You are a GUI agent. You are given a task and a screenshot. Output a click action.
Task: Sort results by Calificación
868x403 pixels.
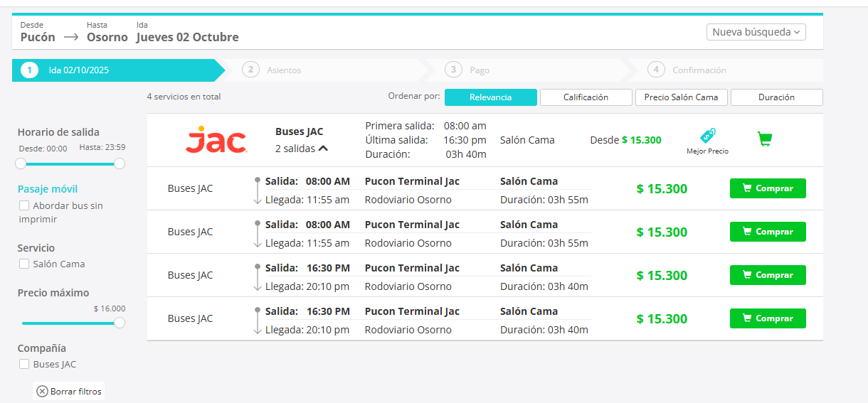point(586,97)
